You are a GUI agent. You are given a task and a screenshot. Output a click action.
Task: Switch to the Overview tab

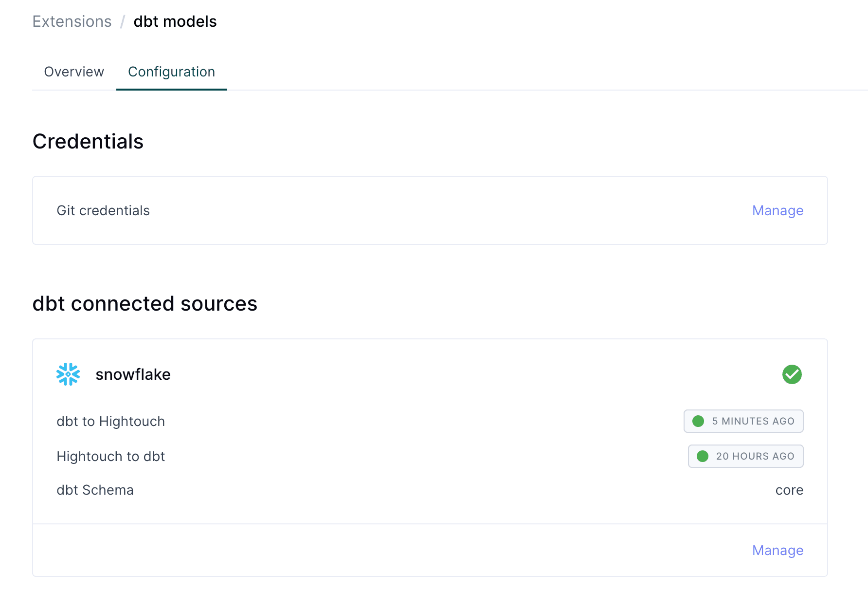74,72
